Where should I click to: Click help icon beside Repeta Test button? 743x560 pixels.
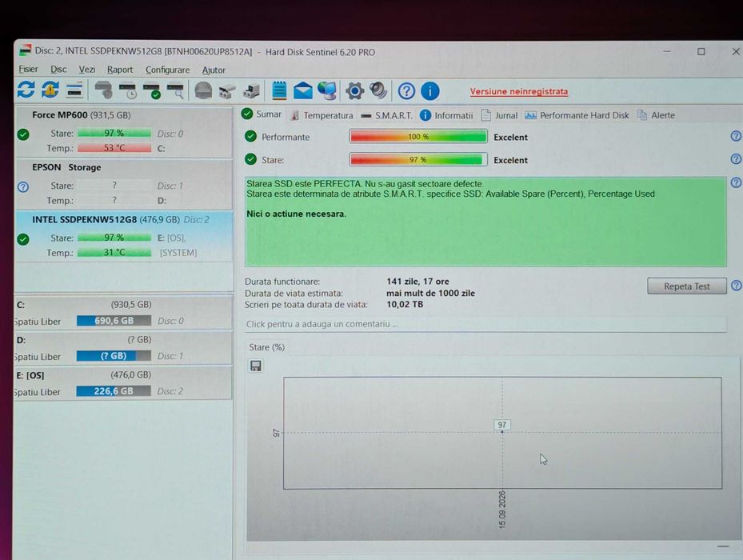point(736,286)
